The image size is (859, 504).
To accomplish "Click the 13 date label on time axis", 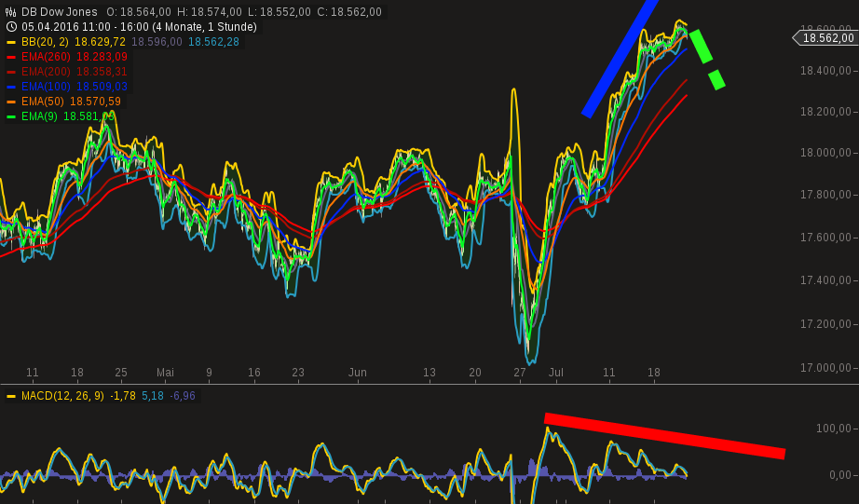I will 429,373.
